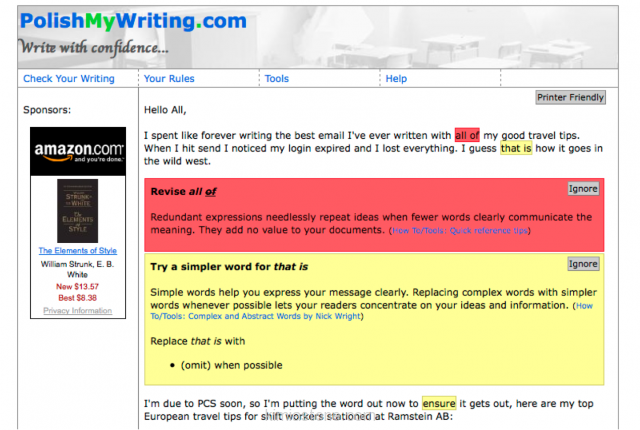Select the highlighted word 'ensure'
The image size is (640, 430).
pyautogui.click(x=439, y=404)
